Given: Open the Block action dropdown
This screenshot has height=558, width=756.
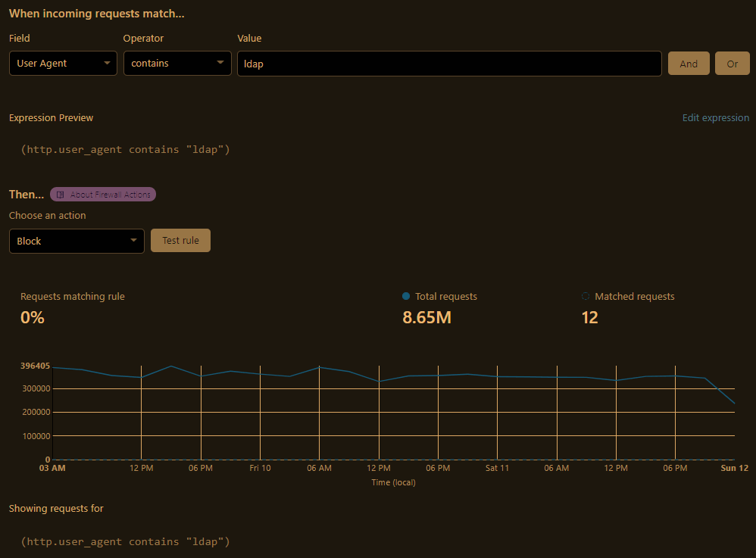Looking at the screenshot, I should 77,241.
